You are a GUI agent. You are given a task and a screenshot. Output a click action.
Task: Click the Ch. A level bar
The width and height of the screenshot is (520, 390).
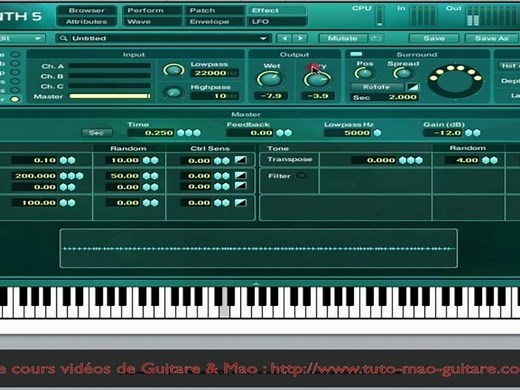point(110,66)
